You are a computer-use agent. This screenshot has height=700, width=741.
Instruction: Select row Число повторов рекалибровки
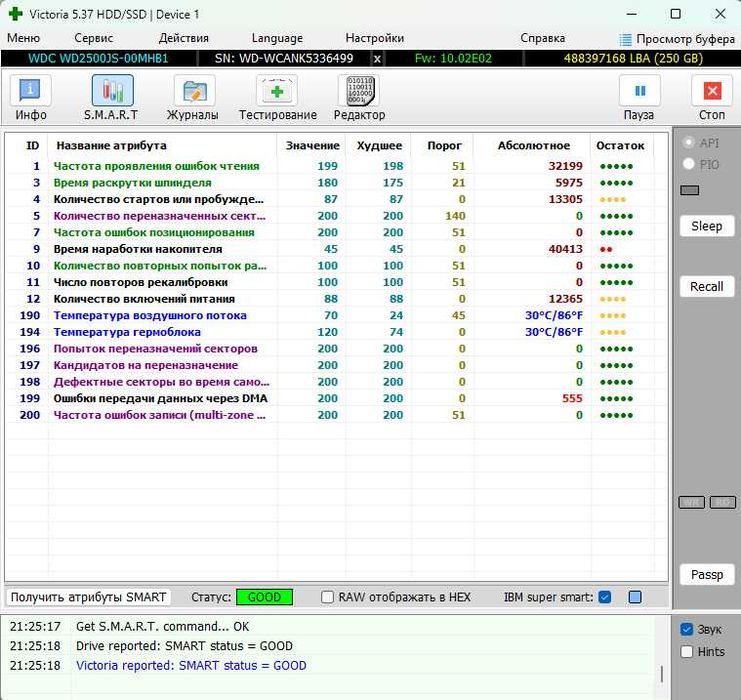[x=336, y=282]
